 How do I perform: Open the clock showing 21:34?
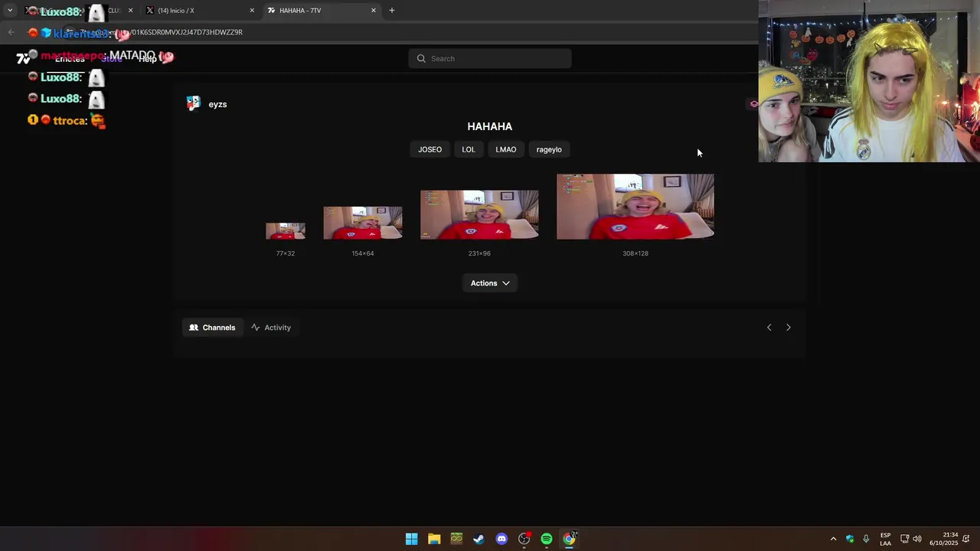943,539
